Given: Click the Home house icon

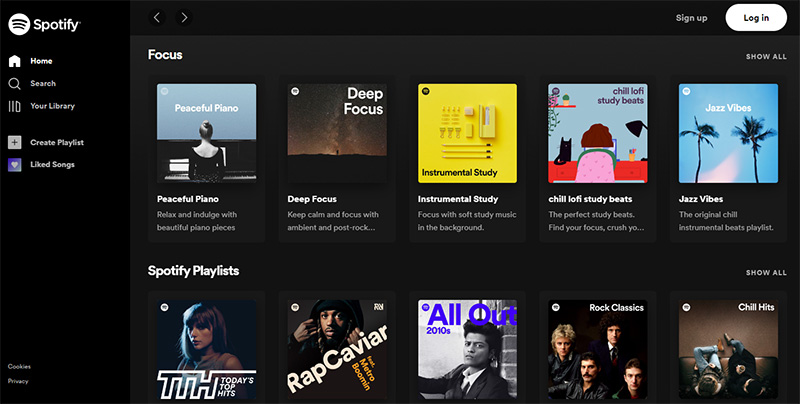Looking at the screenshot, I should point(15,61).
